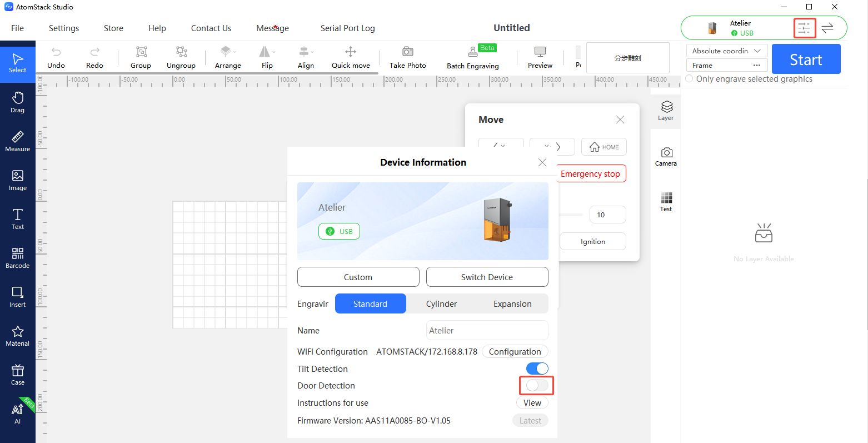Viewport: 868px width, 443px height.
Task: Ungroup the selected objects
Action: (181, 58)
